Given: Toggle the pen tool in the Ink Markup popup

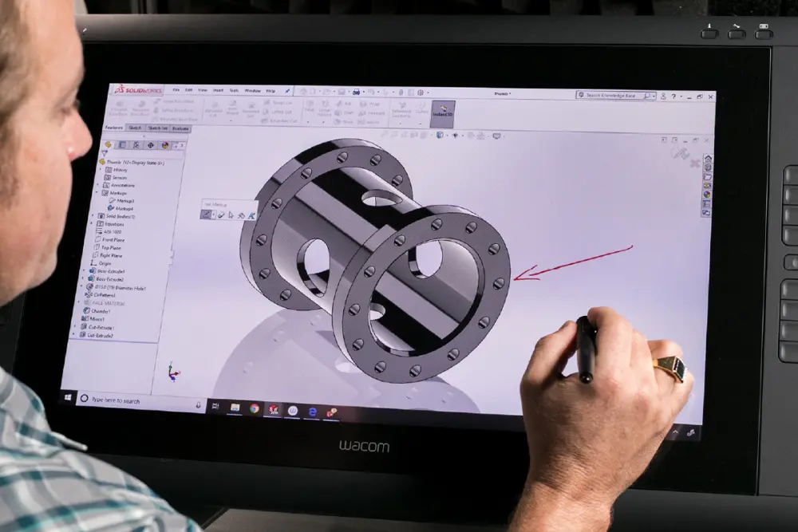Looking at the screenshot, I should tap(206, 215).
